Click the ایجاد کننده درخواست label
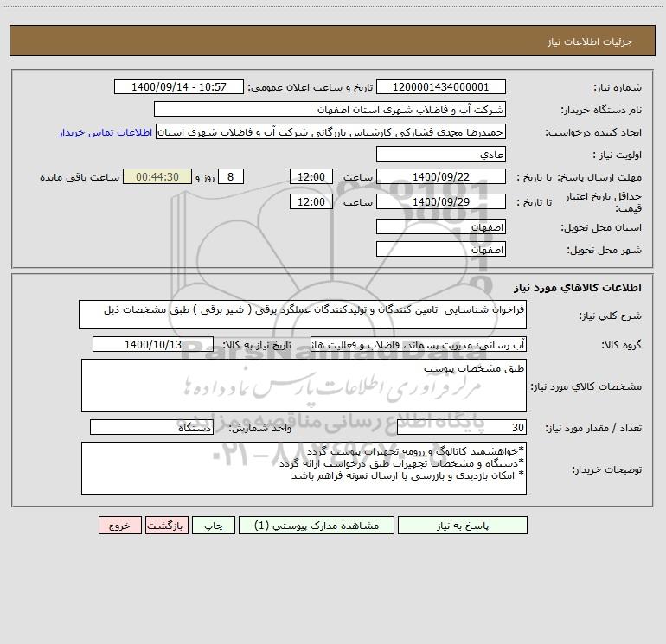 593,132
